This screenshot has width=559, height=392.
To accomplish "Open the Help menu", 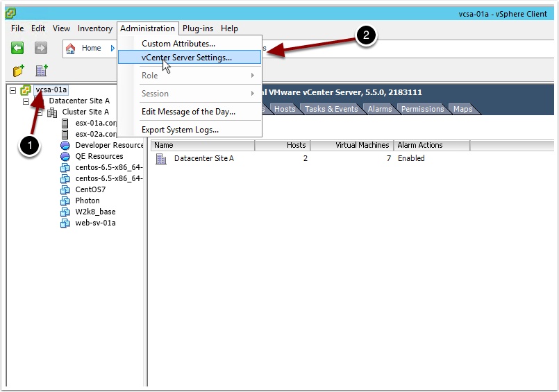I will pyautogui.click(x=229, y=28).
